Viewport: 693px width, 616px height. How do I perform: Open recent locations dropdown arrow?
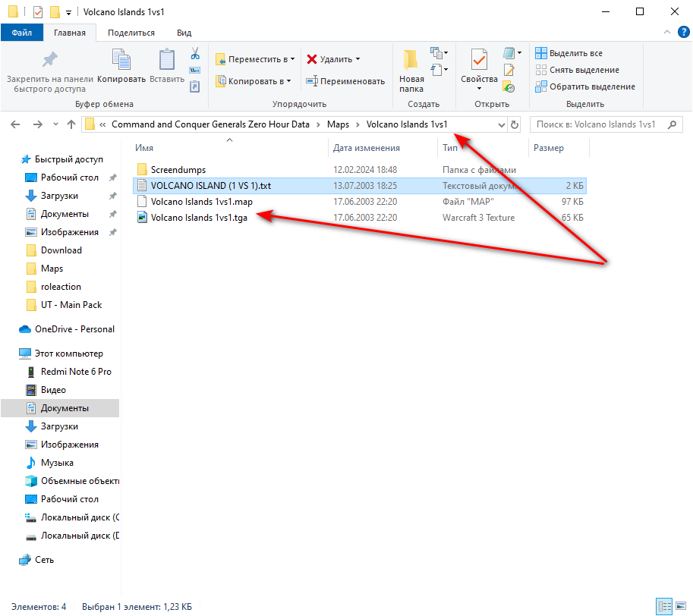(55, 124)
